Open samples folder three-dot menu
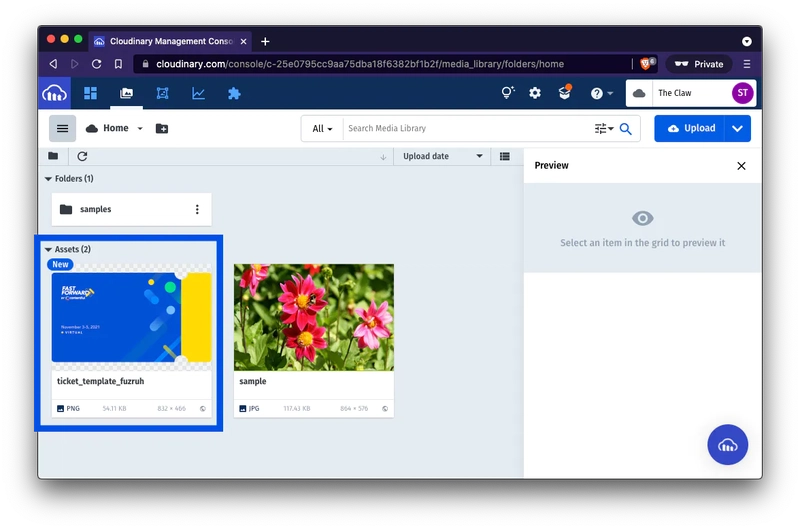This screenshot has height=529, width=800. (197, 209)
